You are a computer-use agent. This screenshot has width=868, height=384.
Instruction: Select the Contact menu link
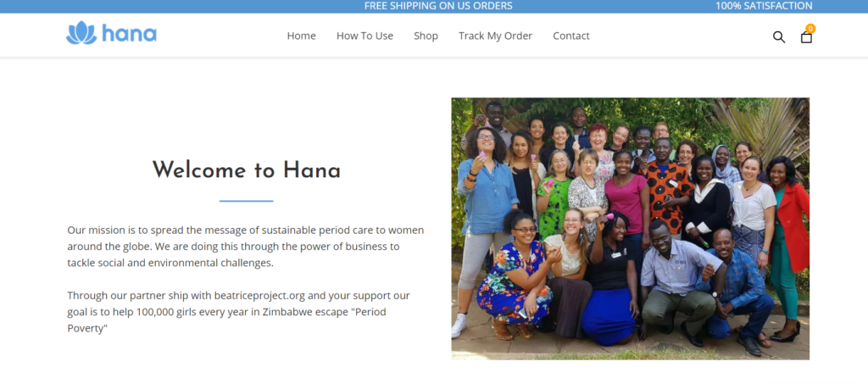pyautogui.click(x=571, y=36)
